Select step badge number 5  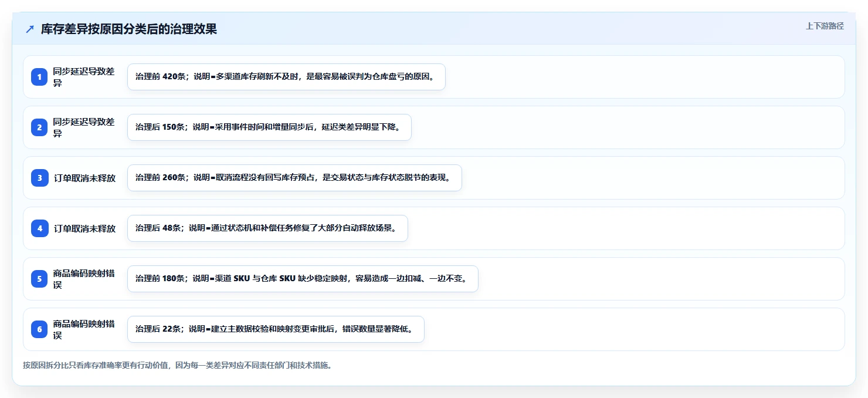[x=39, y=279]
